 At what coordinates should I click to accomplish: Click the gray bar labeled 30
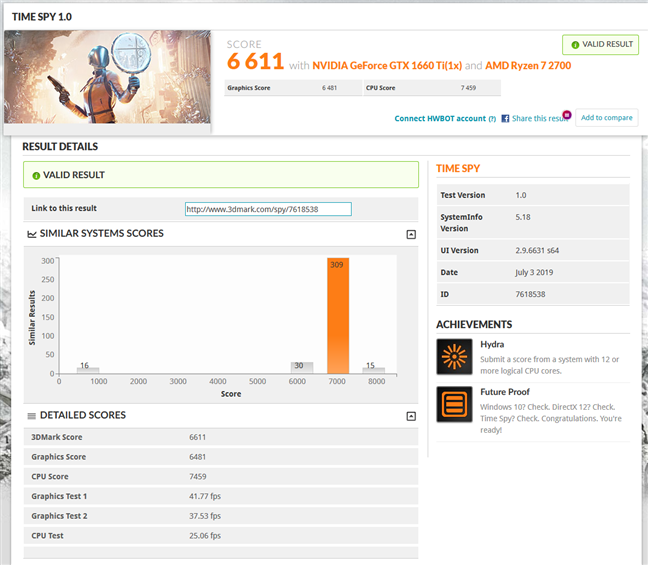point(302,367)
